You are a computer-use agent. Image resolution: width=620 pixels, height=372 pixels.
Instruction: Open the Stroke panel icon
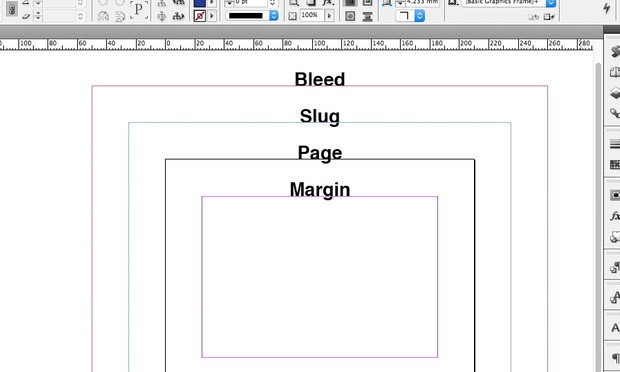click(x=614, y=144)
